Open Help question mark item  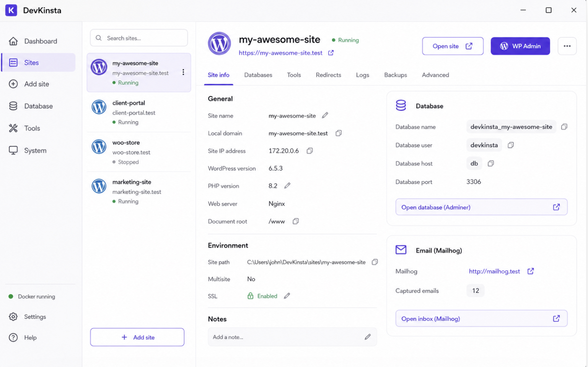coord(23,338)
